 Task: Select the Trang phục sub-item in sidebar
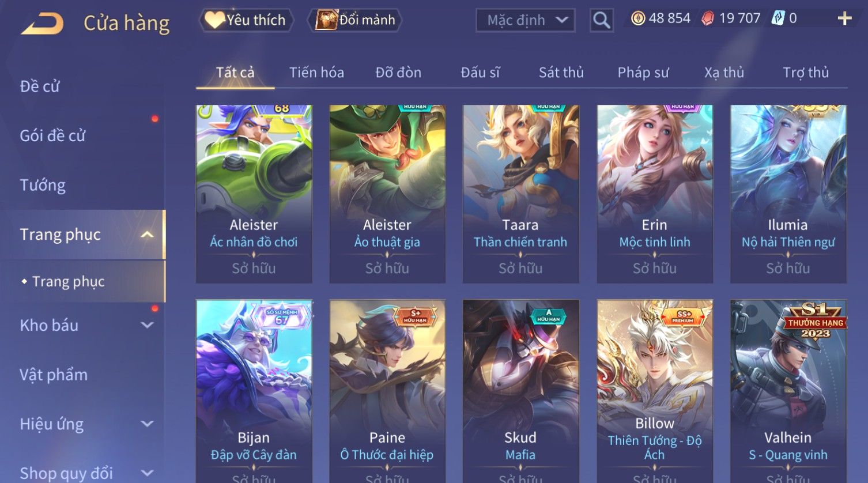click(x=69, y=281)
